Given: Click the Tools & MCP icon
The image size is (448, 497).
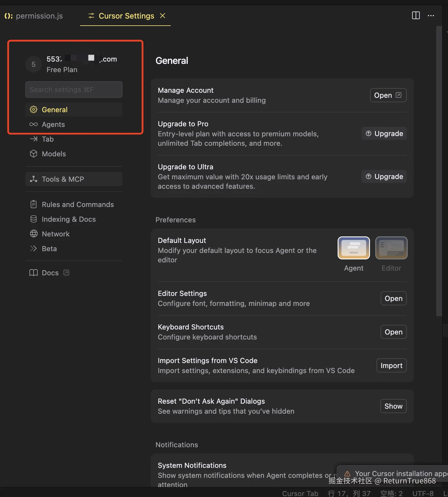Looking at the screenshot, I should click(34, 179).
